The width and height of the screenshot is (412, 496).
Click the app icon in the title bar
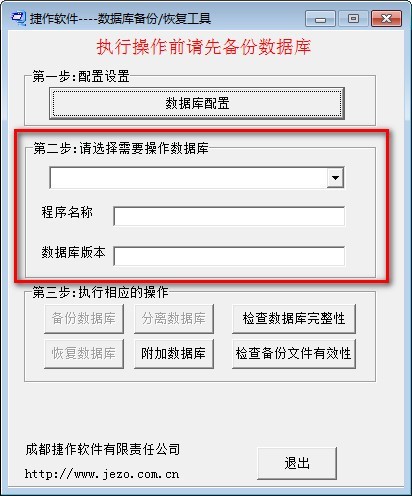click(x=18, y=18)
